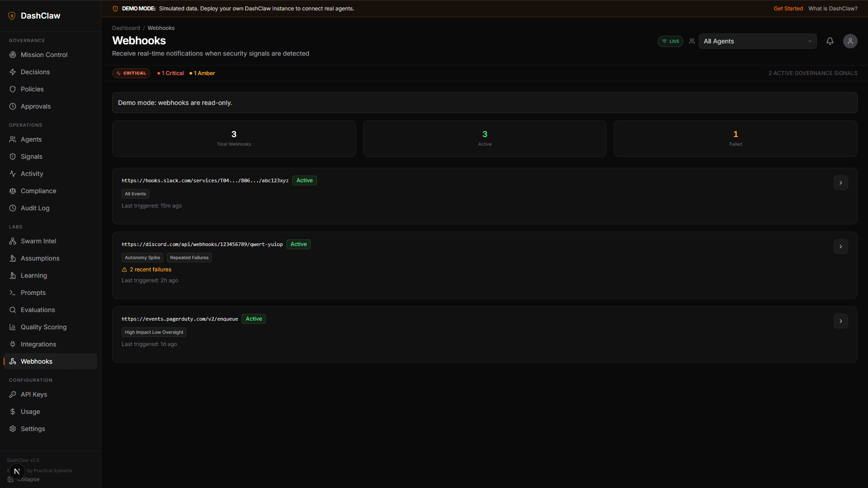
Task: Click the user avatar circle
Action: 850,41
